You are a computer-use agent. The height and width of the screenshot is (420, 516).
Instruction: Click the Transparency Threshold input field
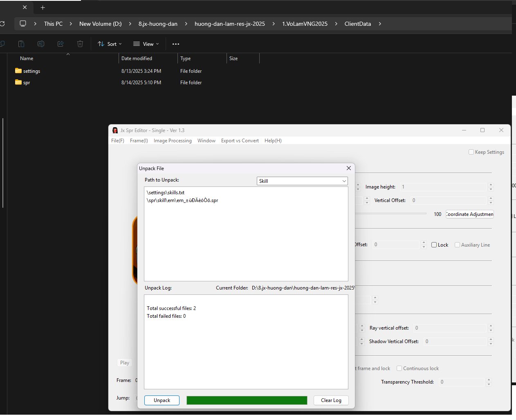pos(461,382)
